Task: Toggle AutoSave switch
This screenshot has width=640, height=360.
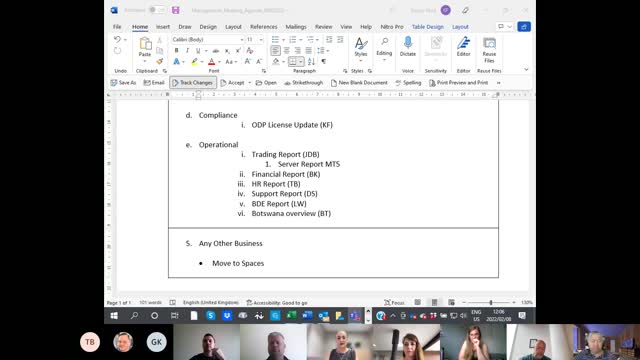Action: pos(157,10)
